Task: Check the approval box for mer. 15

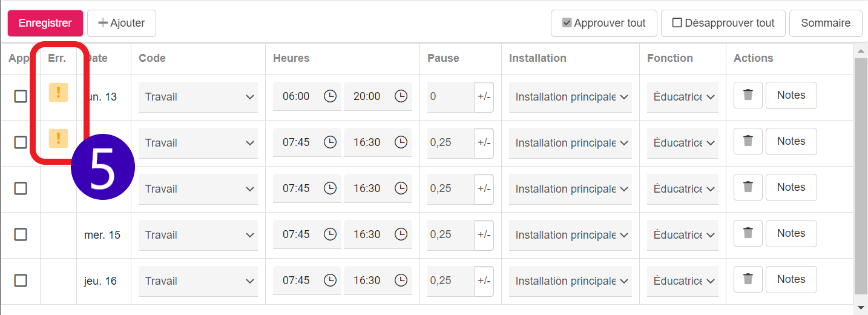Action: point(21,234)
